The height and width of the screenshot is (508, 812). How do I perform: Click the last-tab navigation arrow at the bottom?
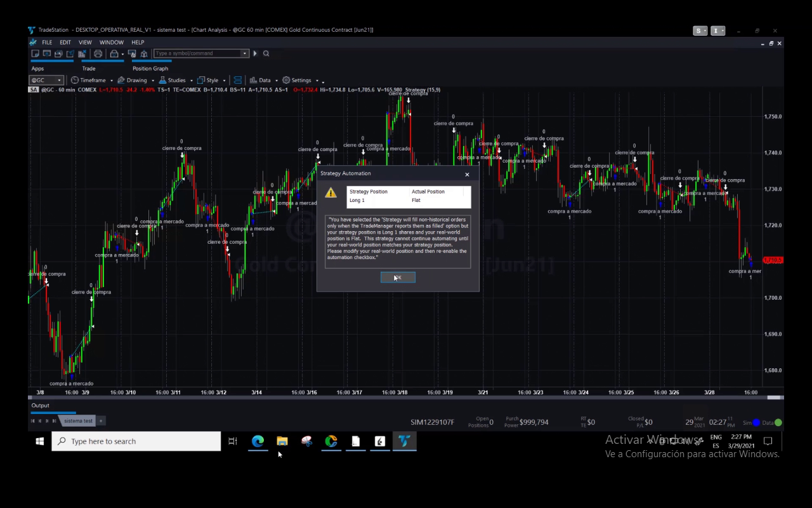pos(55,421)
